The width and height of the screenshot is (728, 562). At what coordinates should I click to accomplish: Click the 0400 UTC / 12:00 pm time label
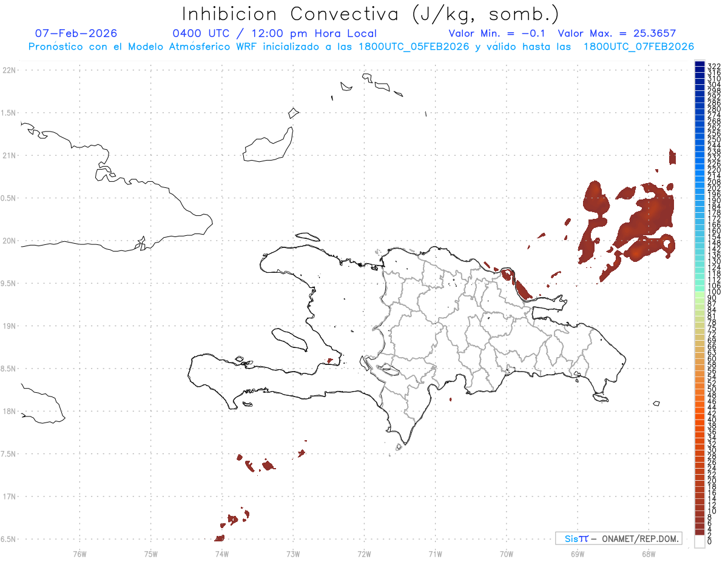click(x=275, y=33)
